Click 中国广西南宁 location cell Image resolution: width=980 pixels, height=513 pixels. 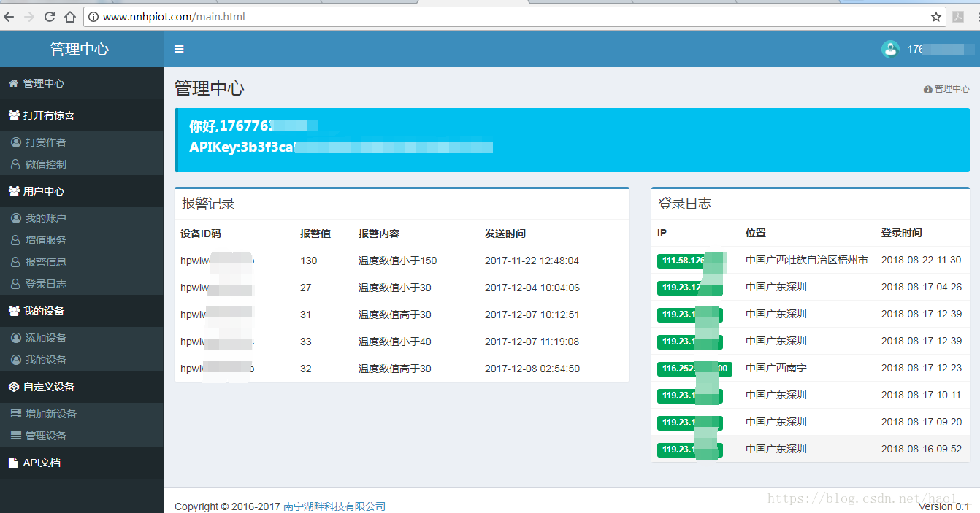(x=776, y=368)
